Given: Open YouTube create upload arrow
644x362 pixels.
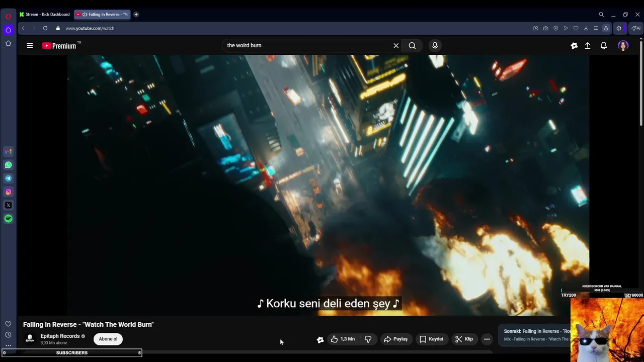Looking at the screenshot, I should tap(588, 45).
